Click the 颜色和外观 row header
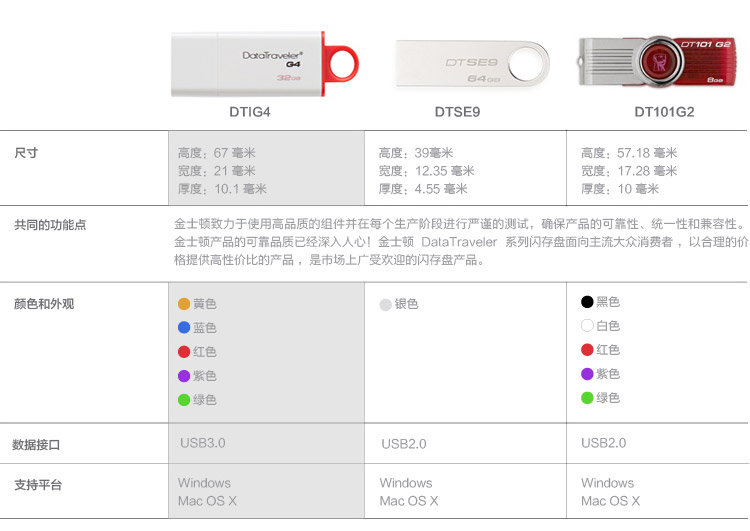750x531 pixels. click(44, 304)
